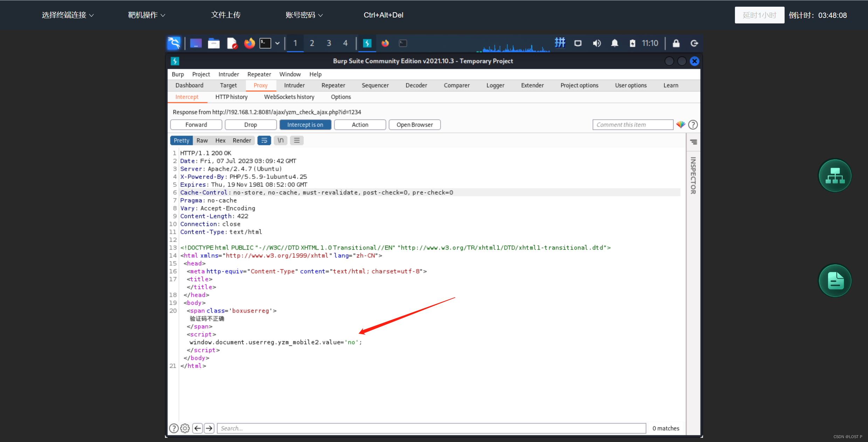
Task: Toggle the Intercept is on button
Action: (305, 125)
